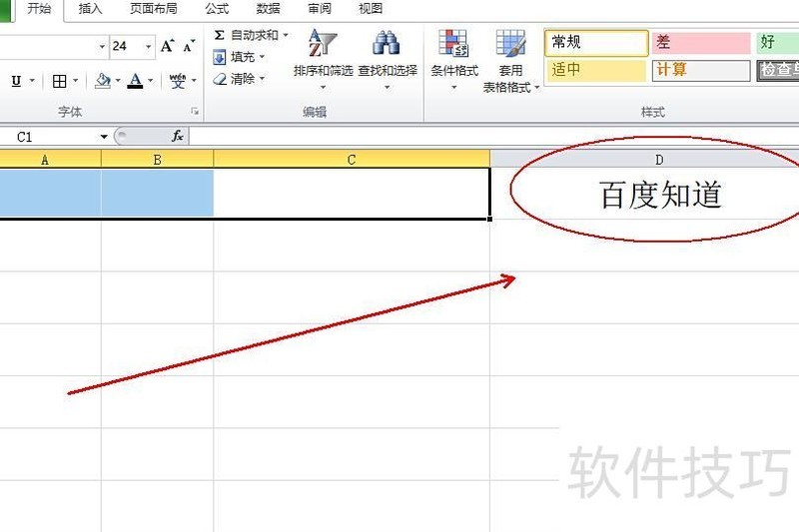Expand the font color dropdown arrow
Screen dimensions: 799x532
pyautogui.click(x=151, y=81)
